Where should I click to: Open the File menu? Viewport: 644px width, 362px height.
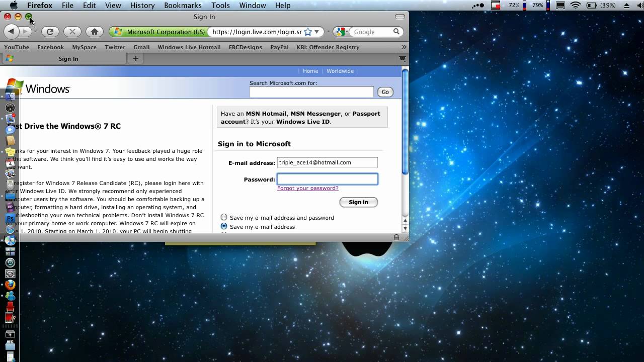[67, 6]
